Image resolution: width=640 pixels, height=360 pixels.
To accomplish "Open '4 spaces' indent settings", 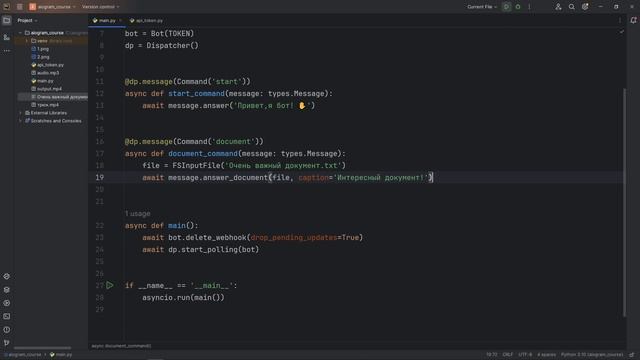I will (x=547, y=355).
